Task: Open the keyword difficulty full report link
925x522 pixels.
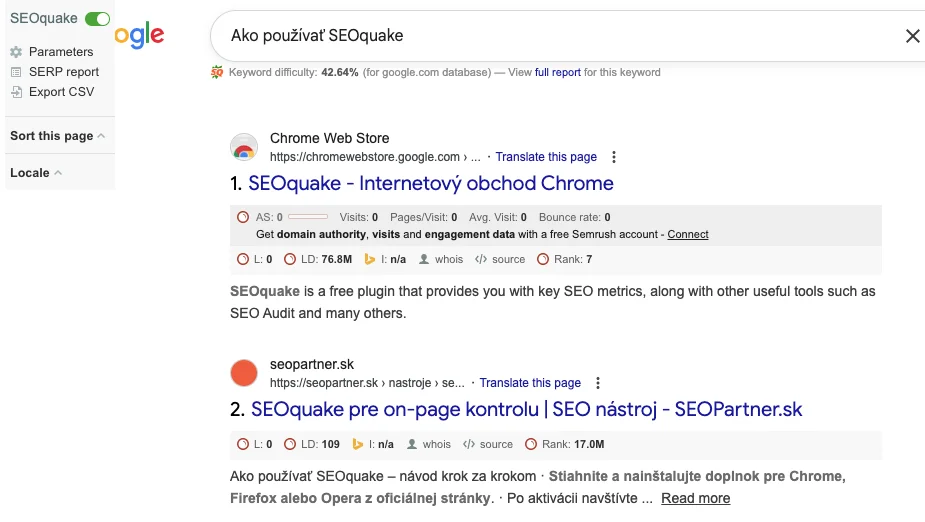Action: (x=558, y=72)
